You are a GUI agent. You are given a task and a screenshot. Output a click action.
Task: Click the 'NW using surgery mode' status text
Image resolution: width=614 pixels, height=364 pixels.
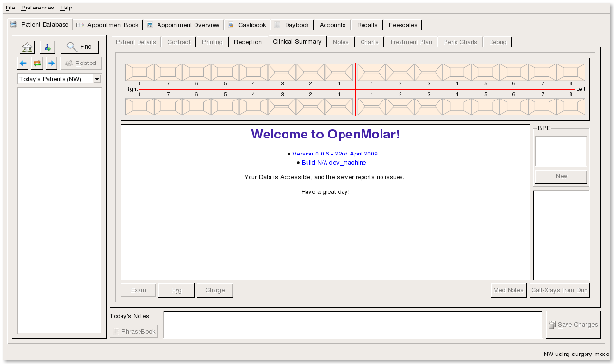[x=576, y=355]
